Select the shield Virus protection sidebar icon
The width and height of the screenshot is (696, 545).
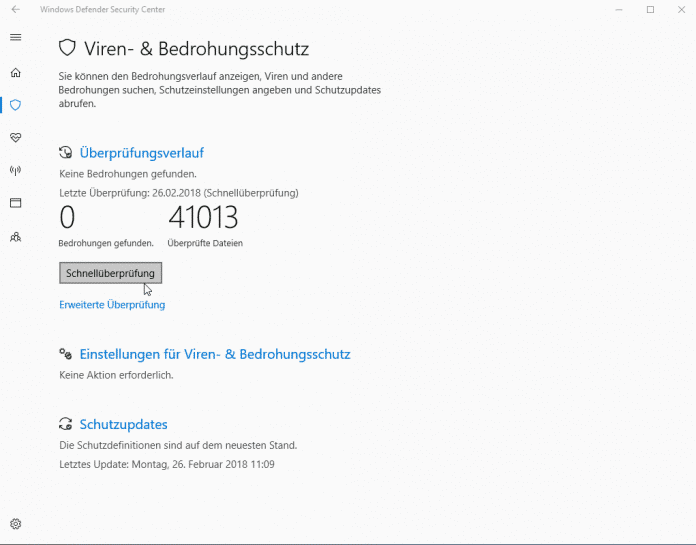(15, 105)
